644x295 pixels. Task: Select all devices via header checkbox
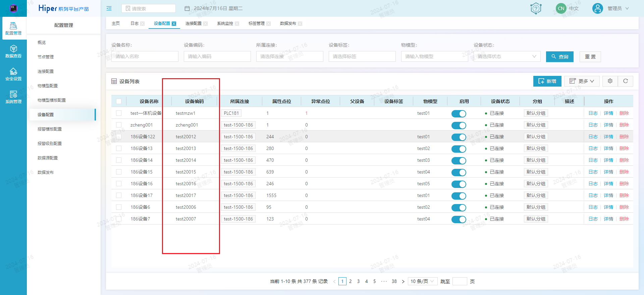coord(119,101)
